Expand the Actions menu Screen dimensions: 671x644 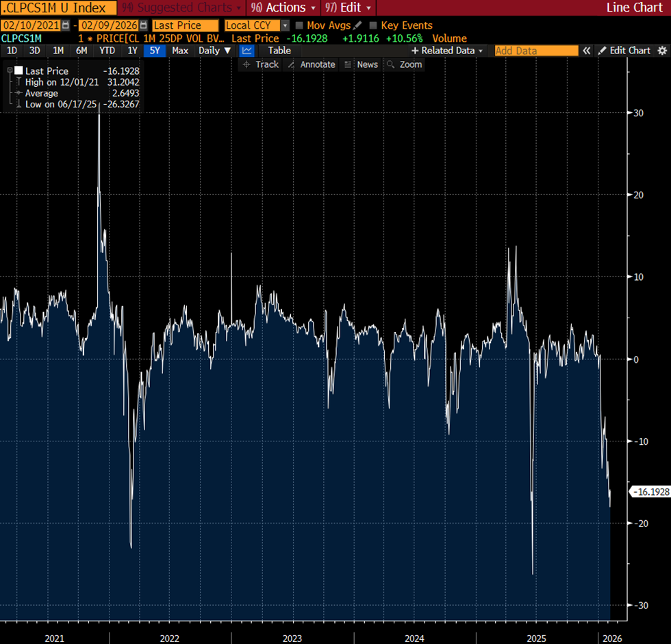tap(283, 8)
